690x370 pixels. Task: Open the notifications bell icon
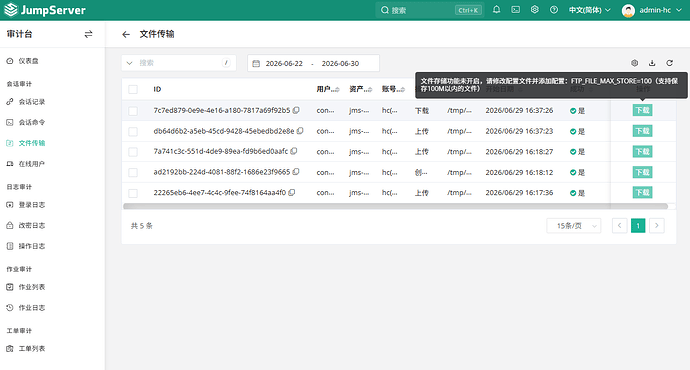(x=496, y=10)
